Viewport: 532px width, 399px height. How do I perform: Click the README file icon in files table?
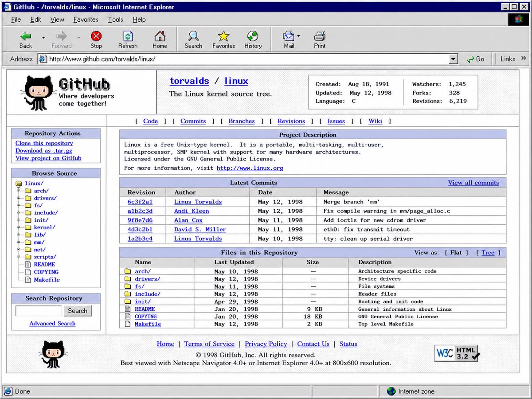coord(128,309)
